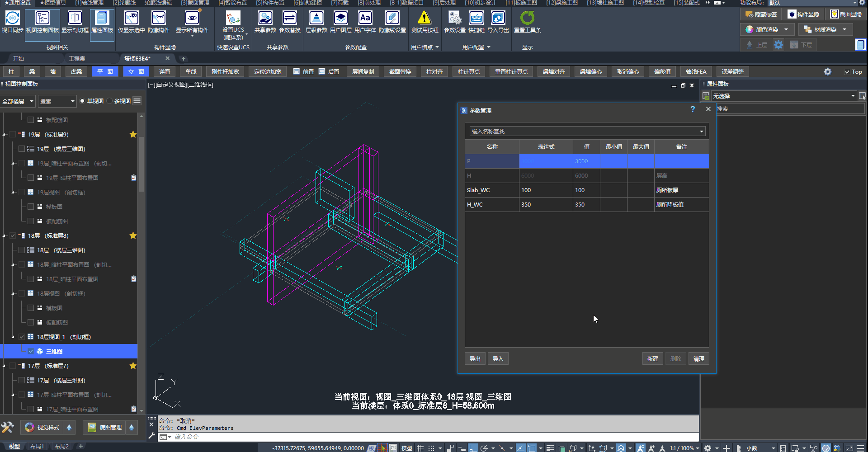
Task: Open the 颜色渲染 color rendering option
Action: (767, 29)
